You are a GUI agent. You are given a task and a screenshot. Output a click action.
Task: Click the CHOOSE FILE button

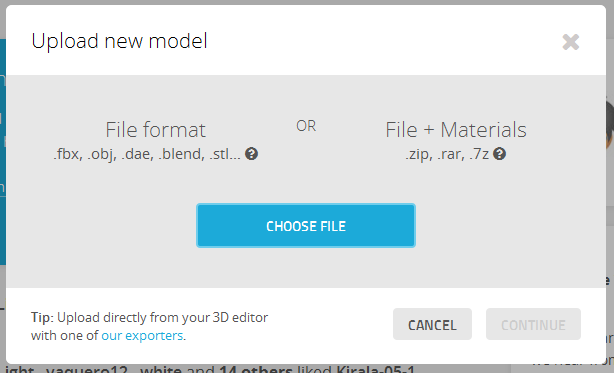pyautogui.click(x=306, y=225)
